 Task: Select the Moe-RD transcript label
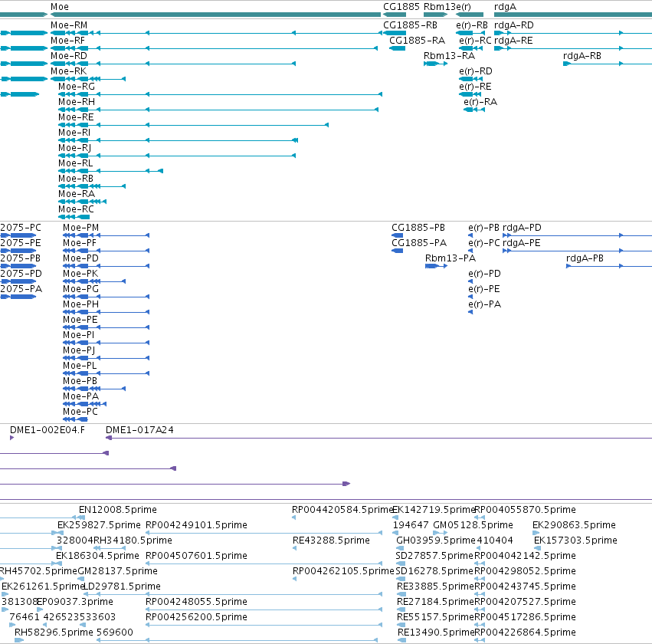(69, 56)
